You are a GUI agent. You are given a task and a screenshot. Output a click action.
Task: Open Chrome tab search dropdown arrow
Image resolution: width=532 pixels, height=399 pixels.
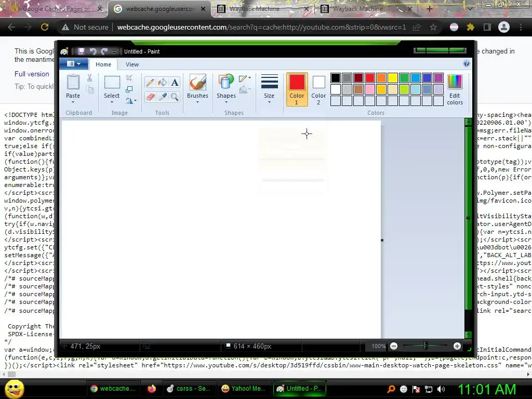470,9
